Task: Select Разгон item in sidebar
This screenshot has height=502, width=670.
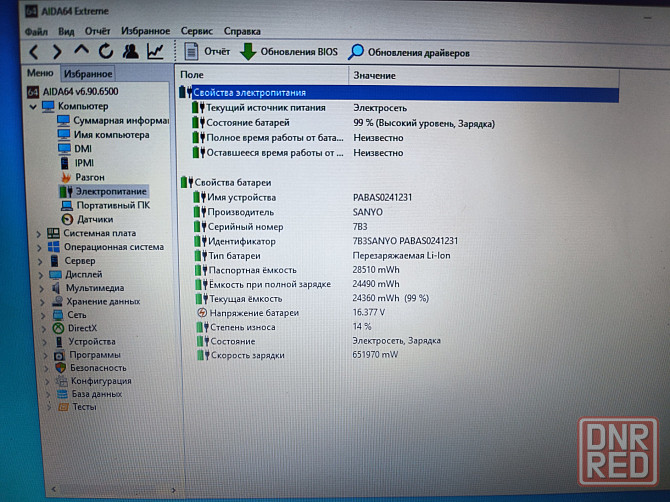Action: point(90,177)
